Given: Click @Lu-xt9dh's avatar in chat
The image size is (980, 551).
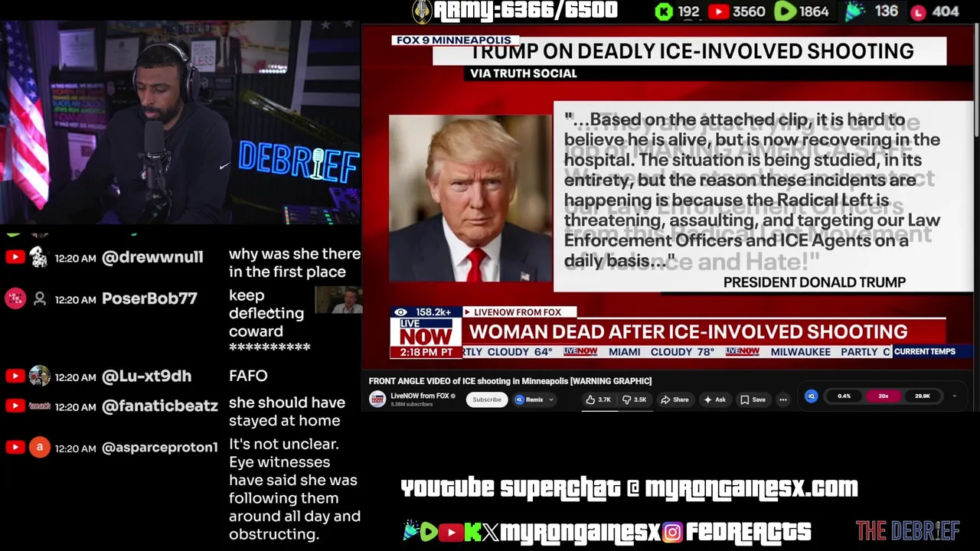Looking at the screenshot, I should [x=39, y=376].
